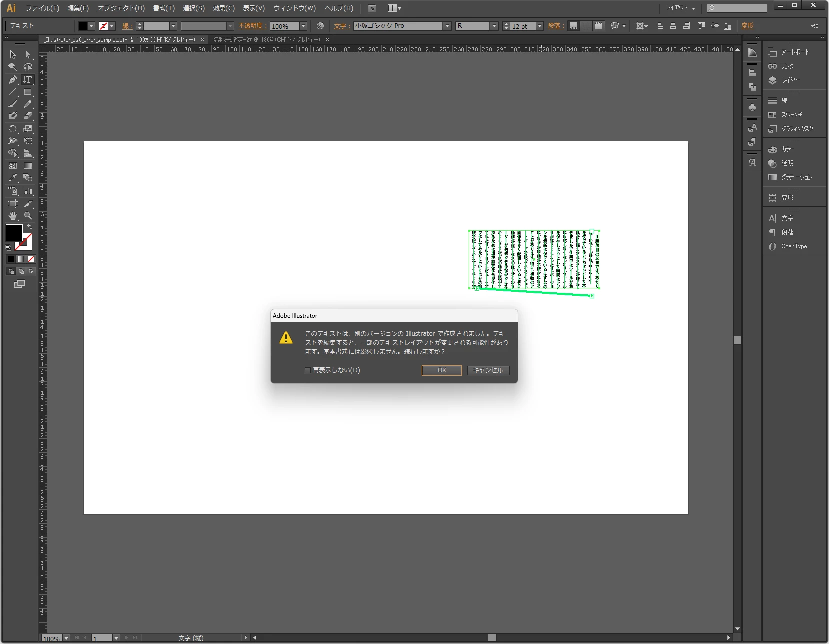Viewport: 829px width, 644px height.
Task: Click the search field at top right
Action: coord(737,8)
